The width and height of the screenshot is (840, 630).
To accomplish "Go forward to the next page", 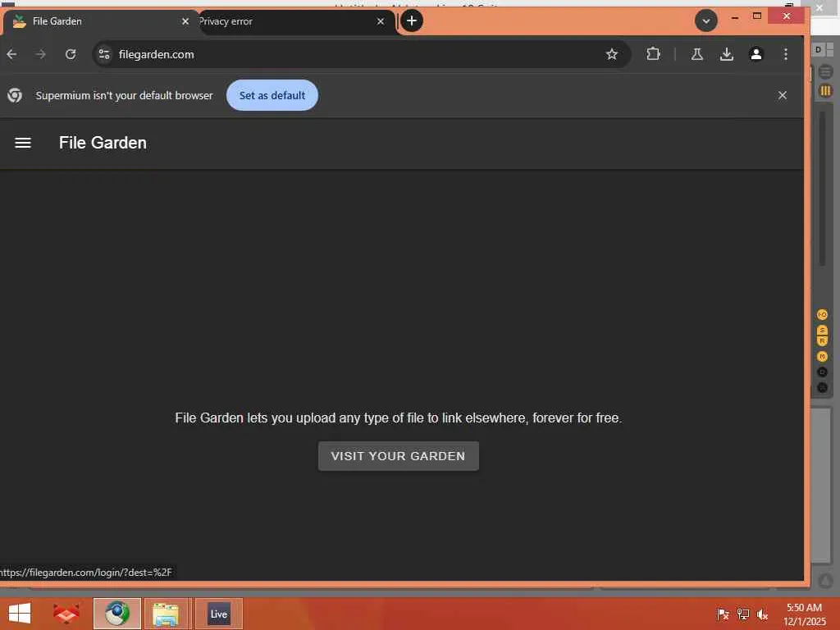I will pos(41,54).
